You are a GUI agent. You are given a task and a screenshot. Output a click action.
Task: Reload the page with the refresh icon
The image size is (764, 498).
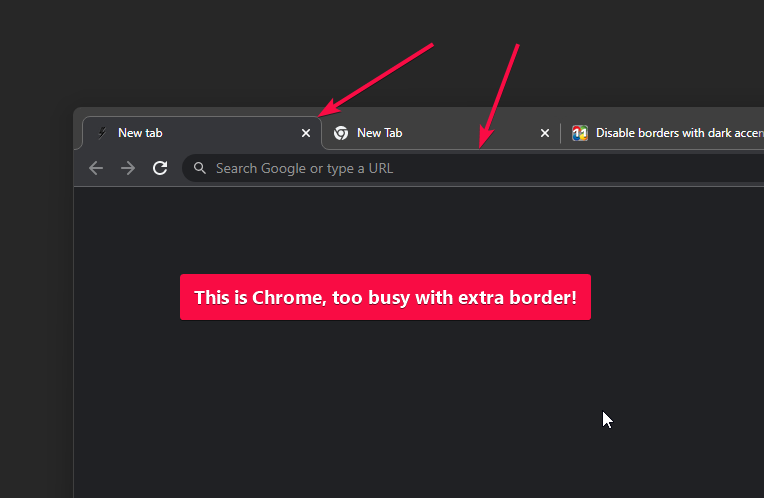click(x=160, y=168)
